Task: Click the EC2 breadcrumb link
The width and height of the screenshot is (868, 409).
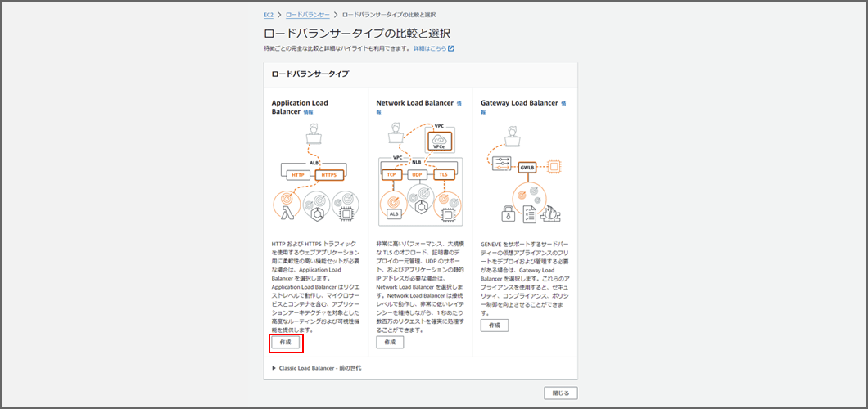Action: coord(269,14)
